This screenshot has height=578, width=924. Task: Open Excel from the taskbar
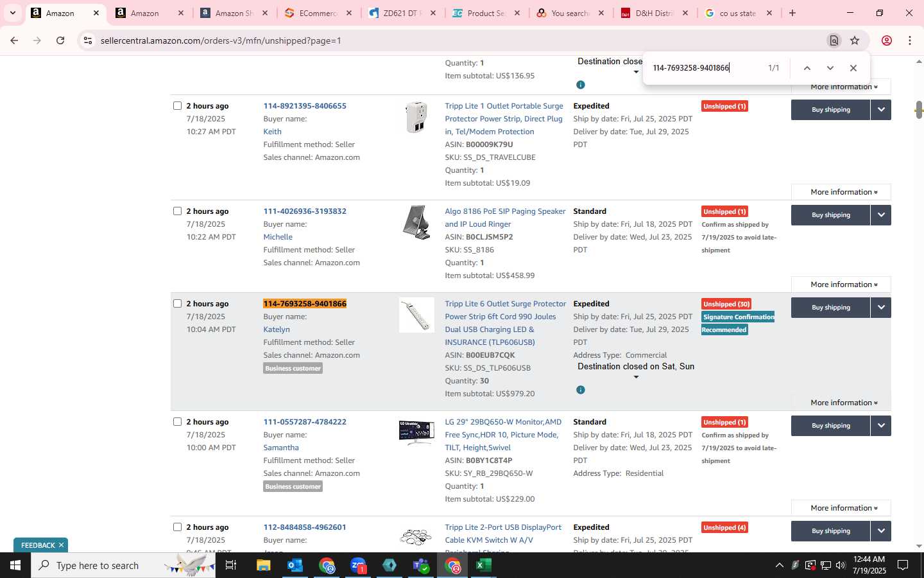484,565
